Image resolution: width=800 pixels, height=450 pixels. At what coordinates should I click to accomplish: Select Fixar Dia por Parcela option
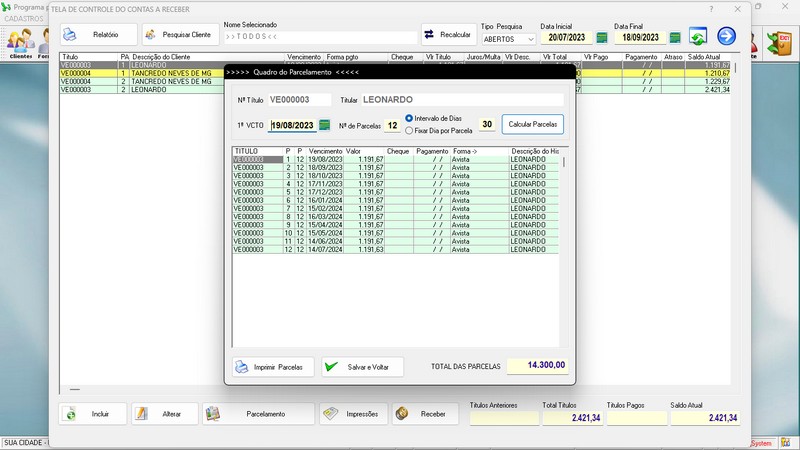click(x=409, y=131)
